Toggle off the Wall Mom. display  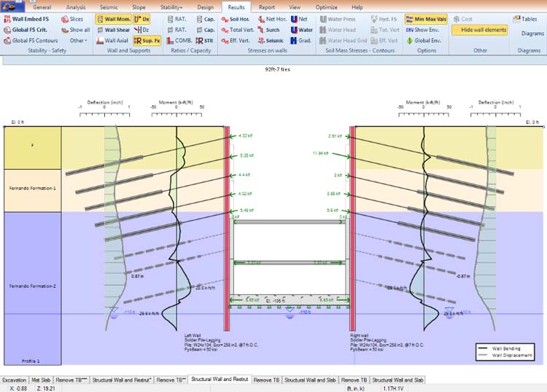point(115,19)
